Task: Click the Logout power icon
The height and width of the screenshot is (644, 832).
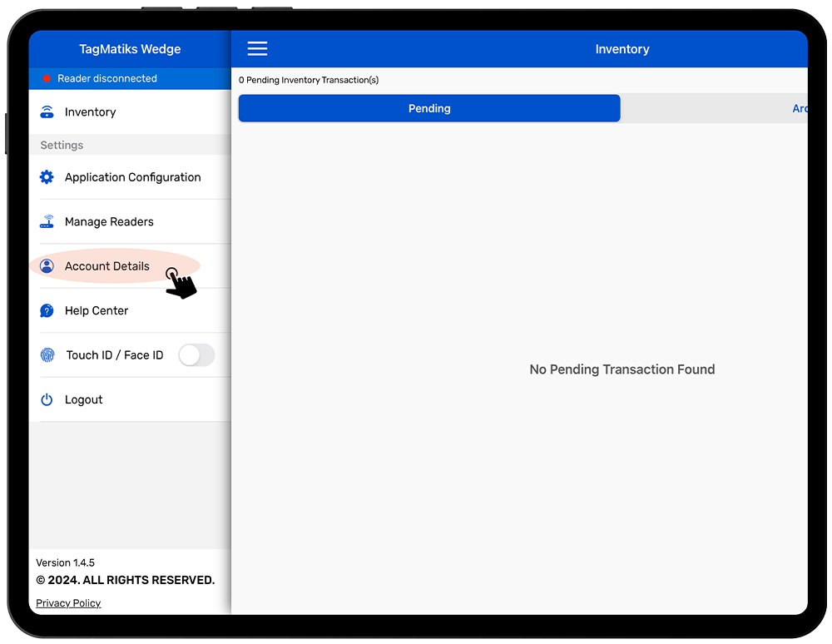Action: point(47,400)
